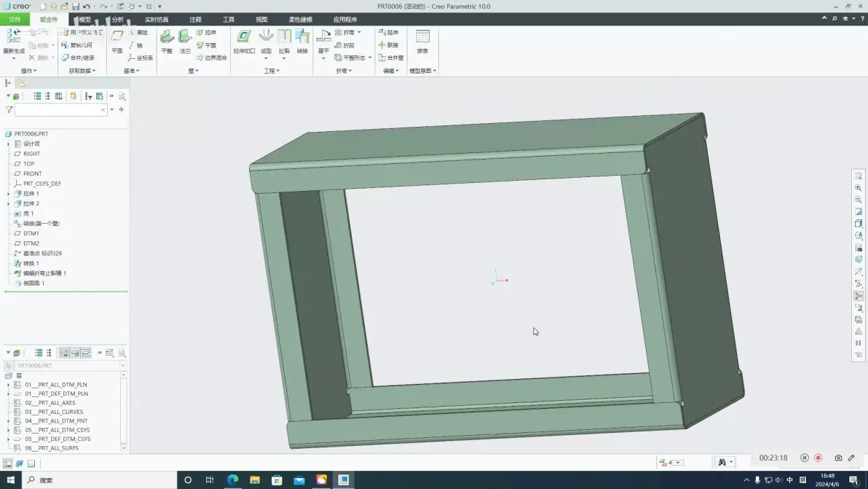The height and width of the screenshot is (489, 868).
Task: Stop recording with the red button
Action: point(818,458)
